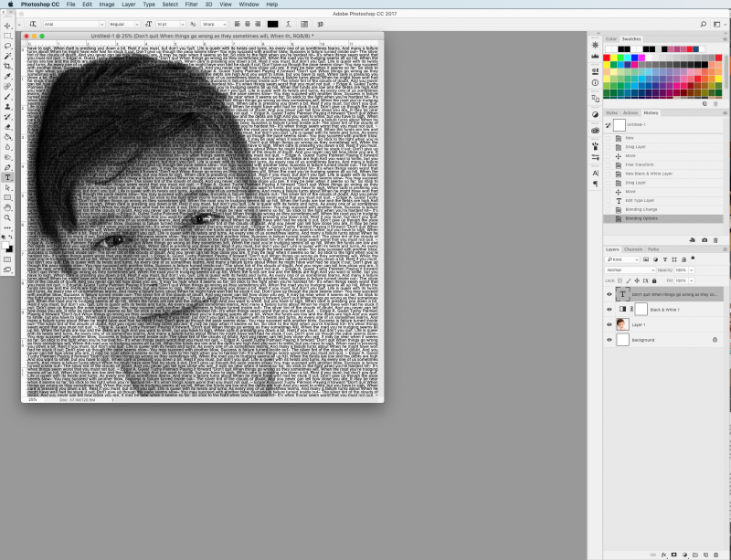Open the anti-aliasing Sharp dropdown
Image resolution: width=731 pixels, height=560 pixels.
point(214,25)
